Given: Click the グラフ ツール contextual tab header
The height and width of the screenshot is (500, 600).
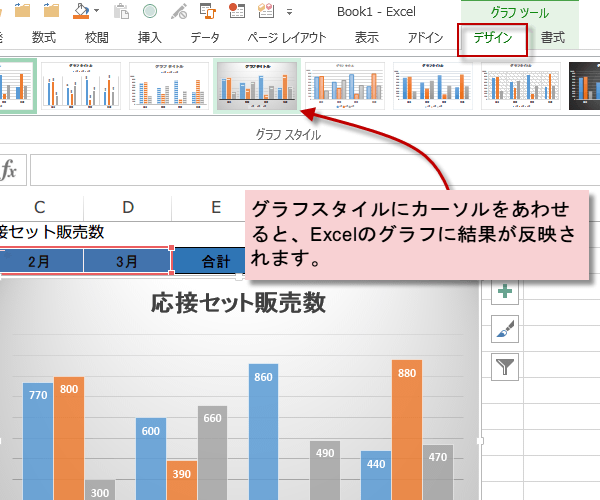Looking at the screenshot, I should 520,13.
